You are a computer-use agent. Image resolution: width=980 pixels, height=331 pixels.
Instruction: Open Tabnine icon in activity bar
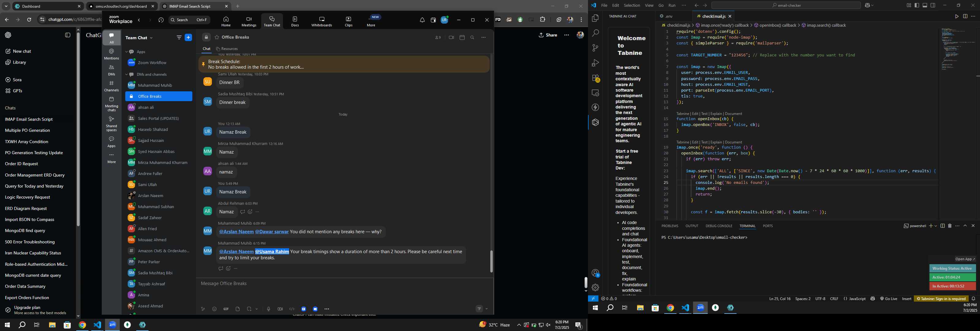pos(595,122)
